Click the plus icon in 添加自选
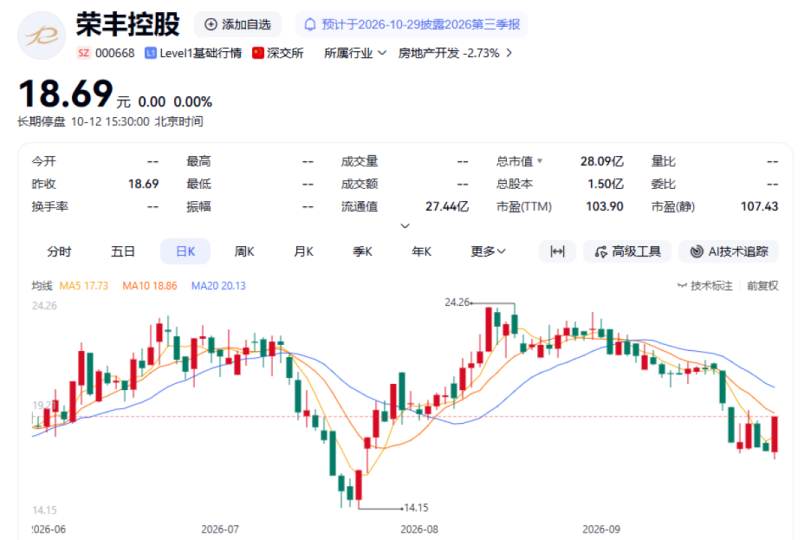The width and height of the screenshot is (804, 540). pos(210,24)
